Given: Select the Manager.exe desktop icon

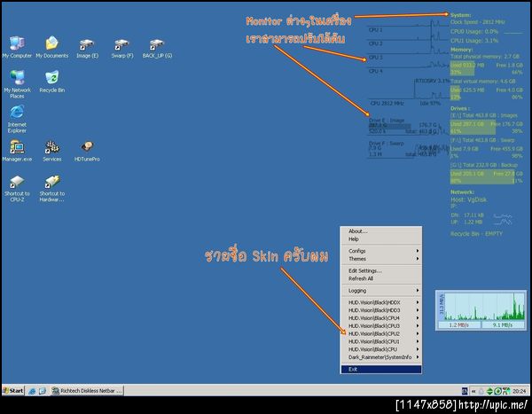Looking at the screenshot, I should coord(17,151).
